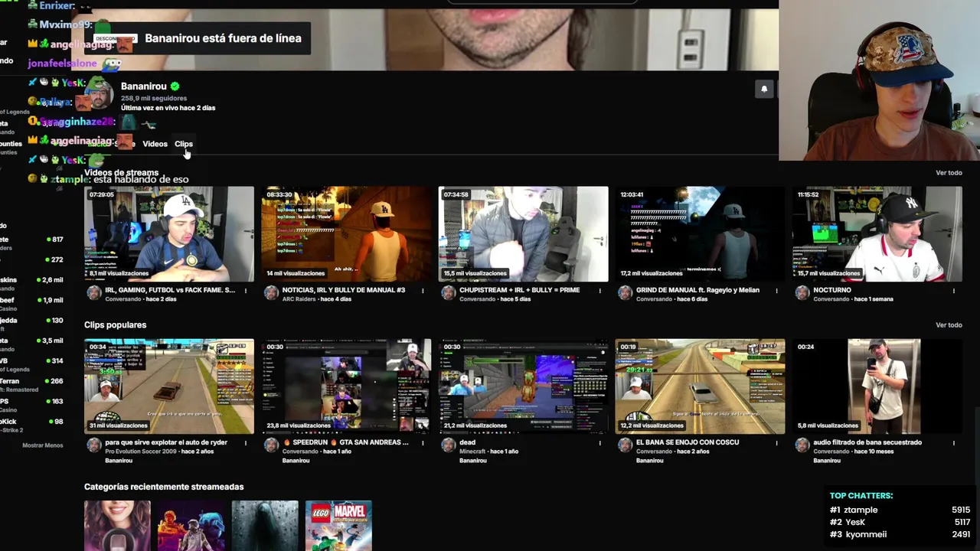Switch to the Videos tab
The width and height of the screenshot is (980, 551).
pos(155,144)
